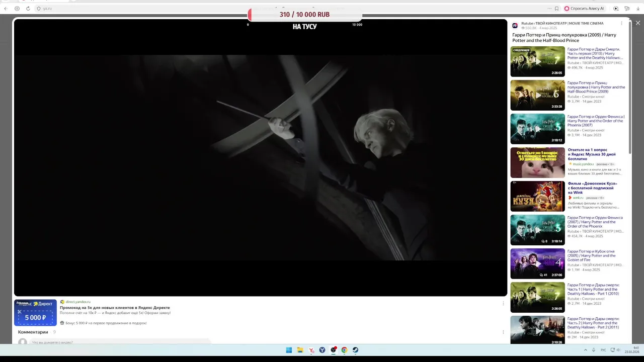Open Яндекс Музыка 30 дней бесплатно ad
644x362 pixels.
pos(592,154)
